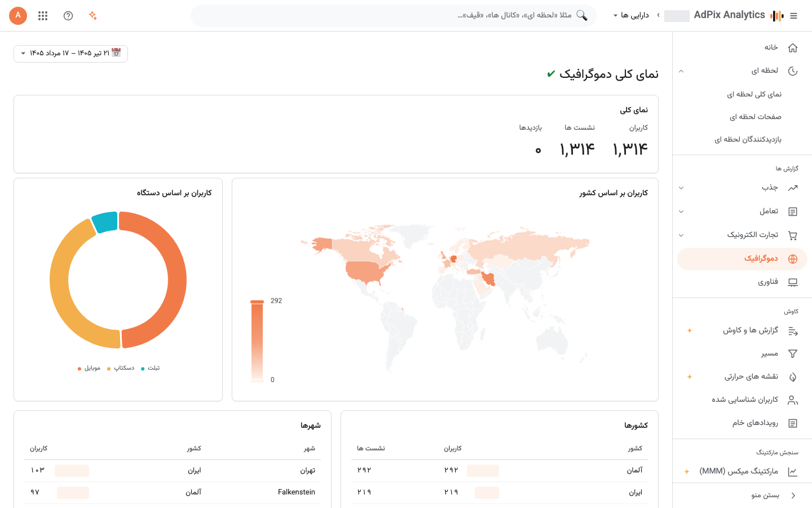
Task: Click the home icon beside خانه
Action: click(x=793, y=47)
